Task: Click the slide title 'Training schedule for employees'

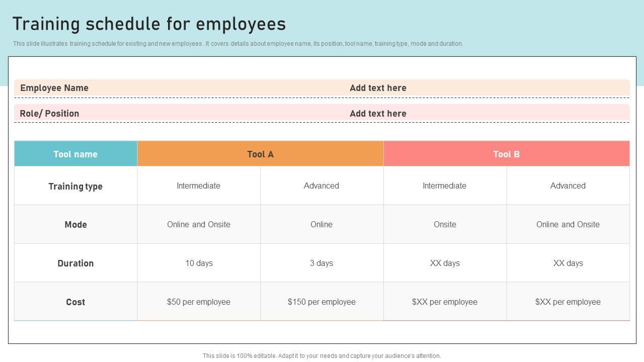Action: pyautogui.click(x=149, y=24)
